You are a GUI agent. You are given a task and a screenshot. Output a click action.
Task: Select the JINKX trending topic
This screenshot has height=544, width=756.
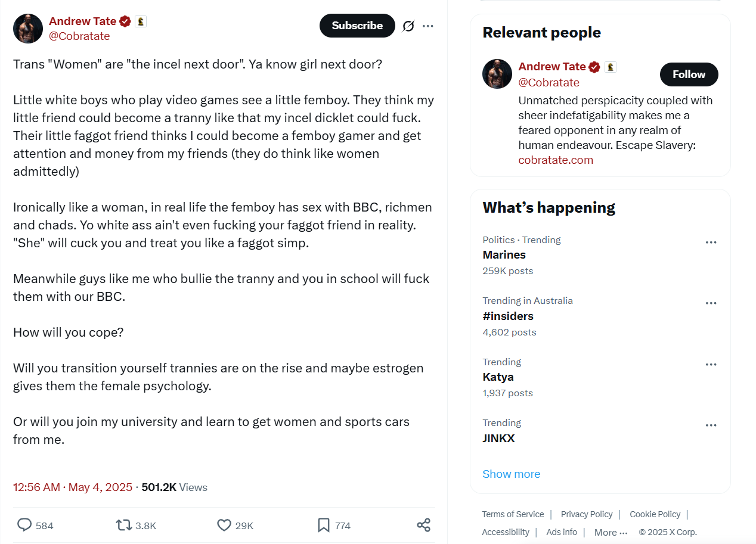[x=498, y=438]
